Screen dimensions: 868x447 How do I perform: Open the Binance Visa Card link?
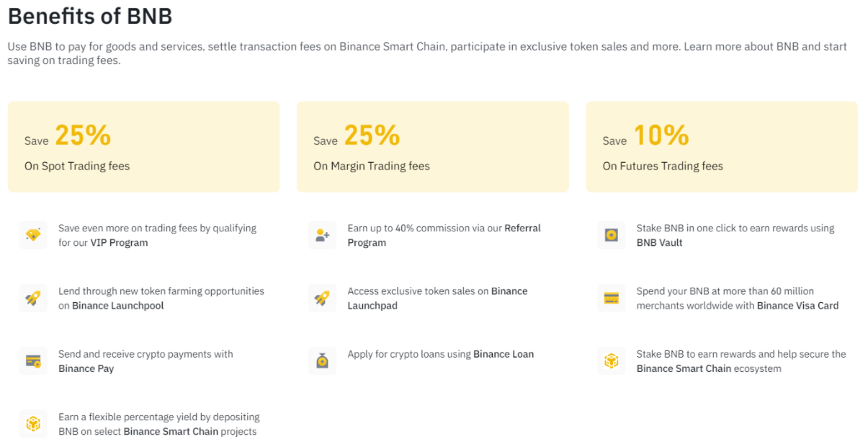coord(797,306)
